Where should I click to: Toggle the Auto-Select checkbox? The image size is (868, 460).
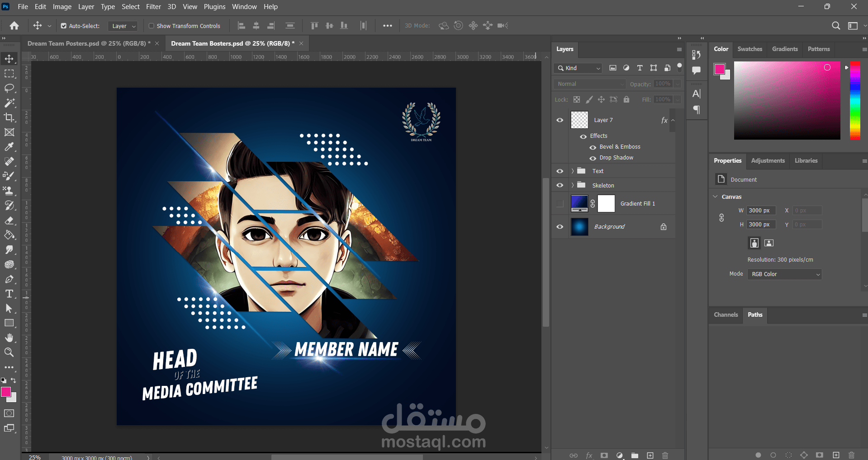pos(64,26)
